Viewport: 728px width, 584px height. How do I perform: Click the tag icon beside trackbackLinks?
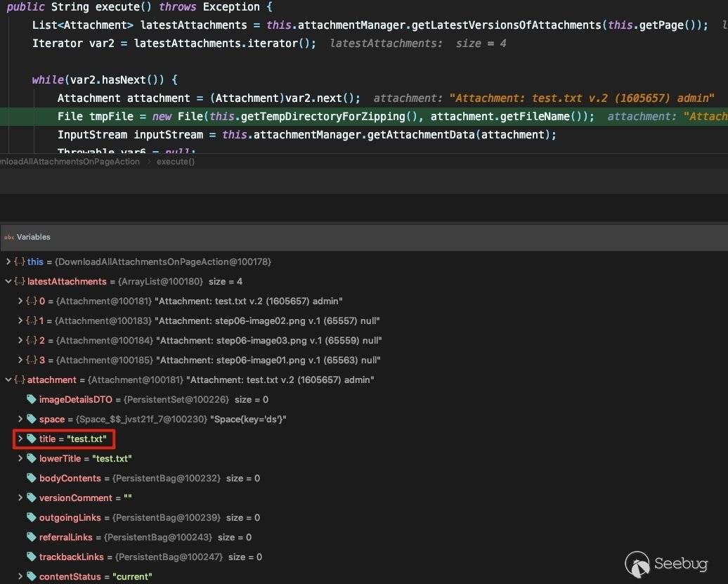[32, 557]
